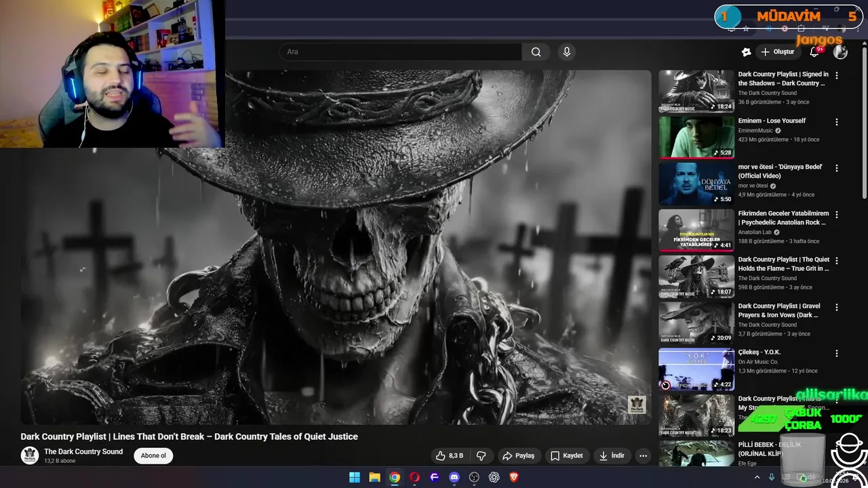Switch to Google Chrome in the taskbar

(x=395, y=477)
